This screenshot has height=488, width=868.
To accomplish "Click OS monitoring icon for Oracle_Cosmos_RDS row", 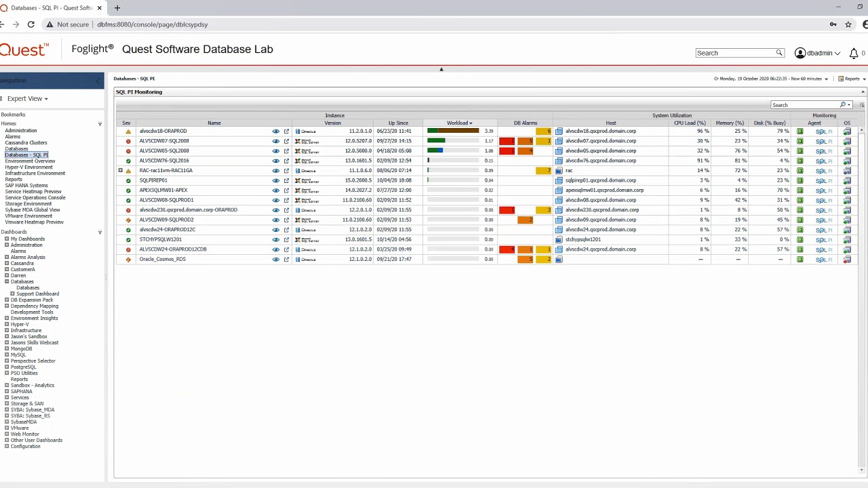I will click(847, 259).
